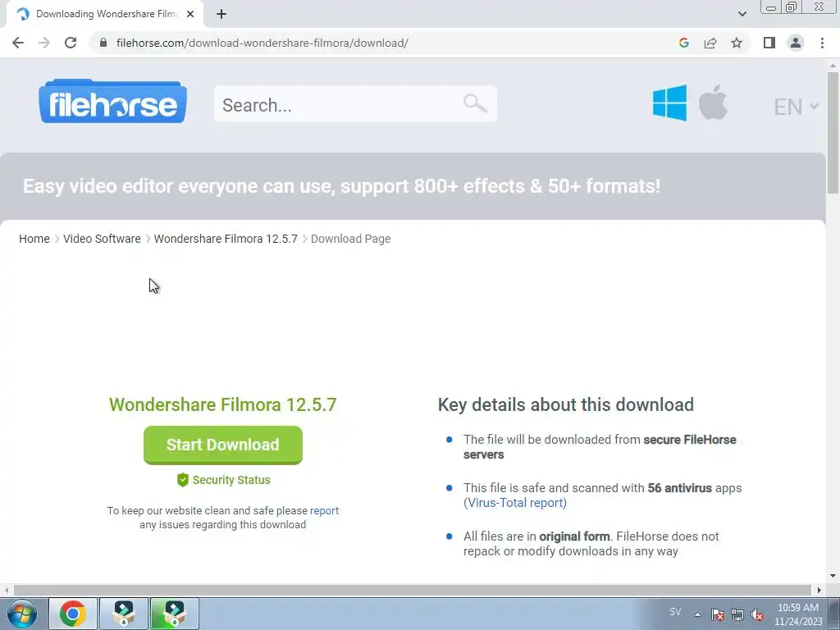Open a new browser tab
The height and width of the screenshot is (630, 840).
[x=221, y=14]
